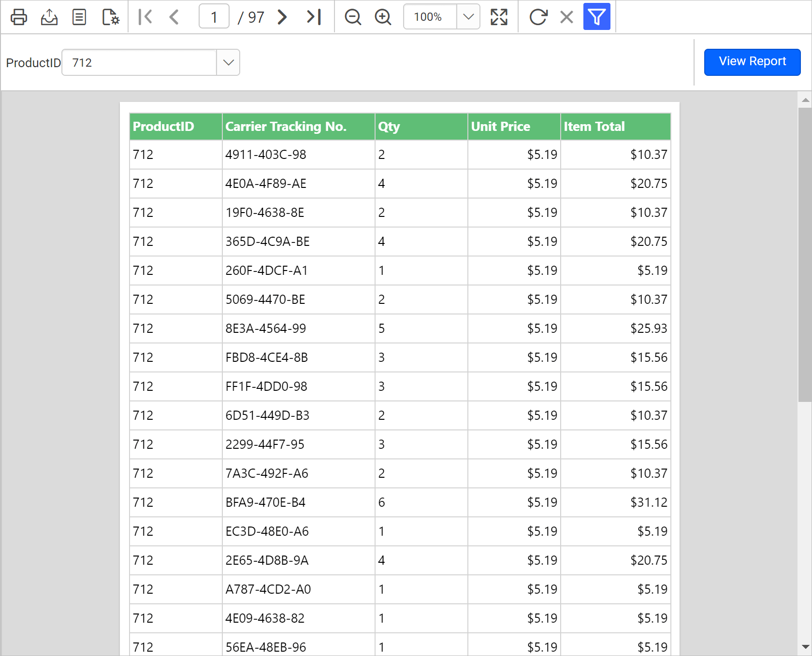Activate the Fit to Page icon

499,16
